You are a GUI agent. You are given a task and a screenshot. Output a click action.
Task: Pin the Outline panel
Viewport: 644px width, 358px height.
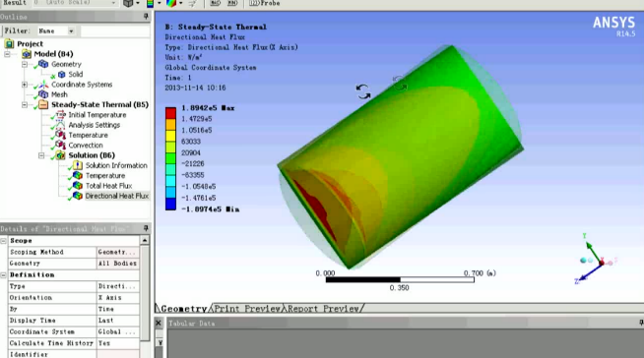(x=146, y=17)
